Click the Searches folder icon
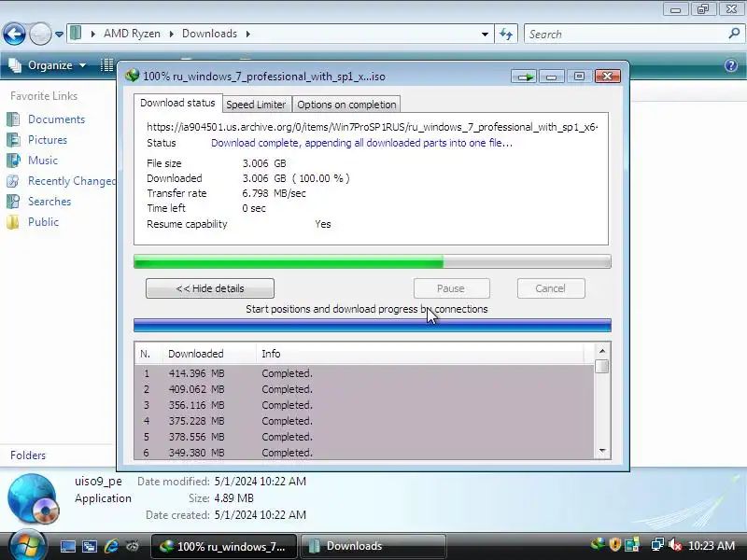747x560 pixels. pos(13,202)
